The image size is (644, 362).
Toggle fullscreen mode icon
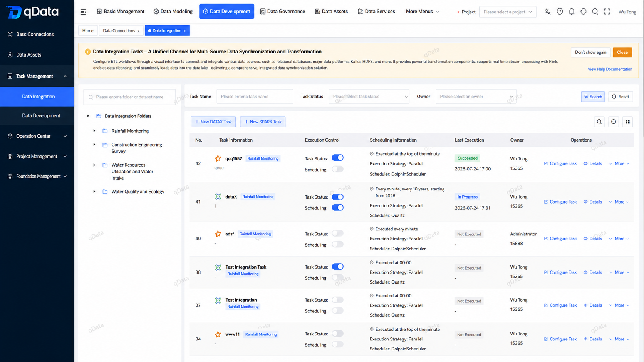tap(607, 12)
